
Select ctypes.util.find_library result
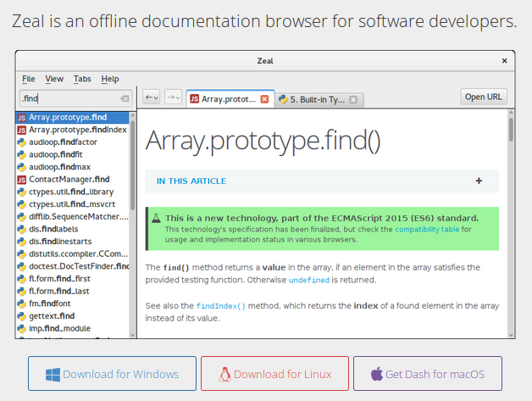click(73, 192)
